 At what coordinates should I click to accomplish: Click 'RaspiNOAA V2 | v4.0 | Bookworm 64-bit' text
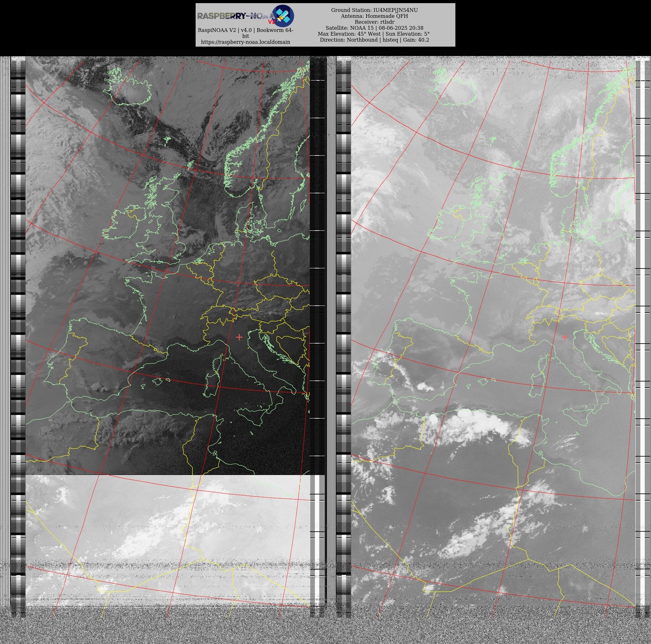[x=246, y=33]
